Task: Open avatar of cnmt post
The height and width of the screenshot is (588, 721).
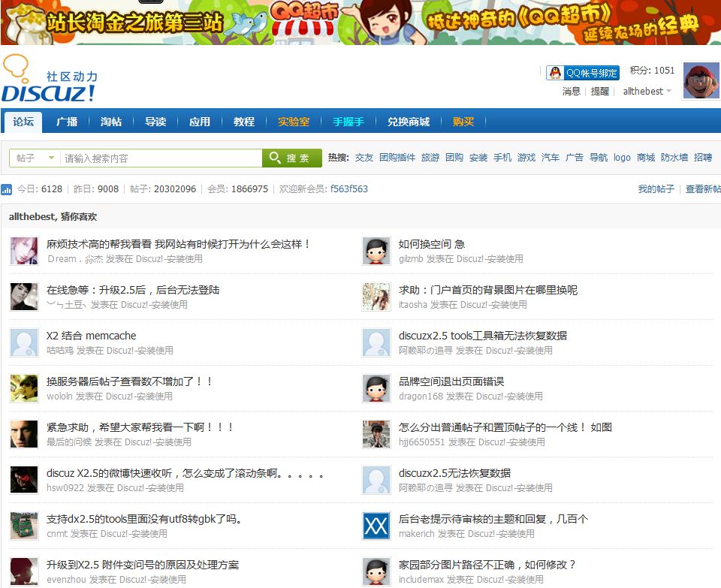Action: coord(24,526)
